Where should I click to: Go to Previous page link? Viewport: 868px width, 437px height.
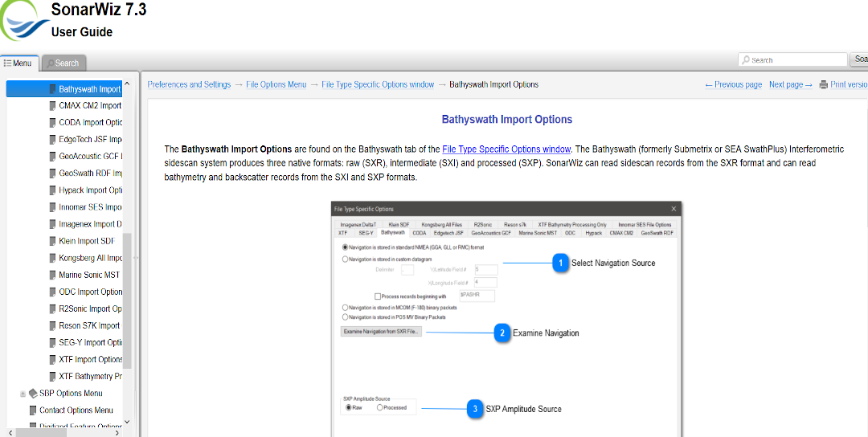(734, 84)
